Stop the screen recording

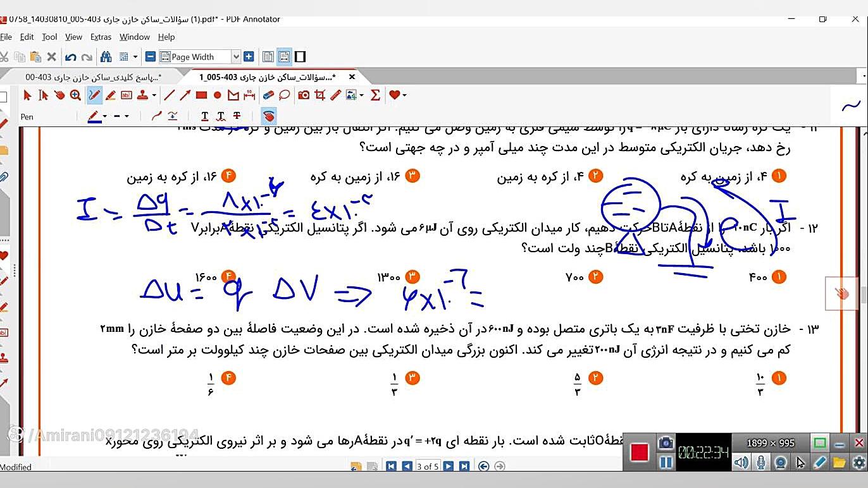point(640,452)
